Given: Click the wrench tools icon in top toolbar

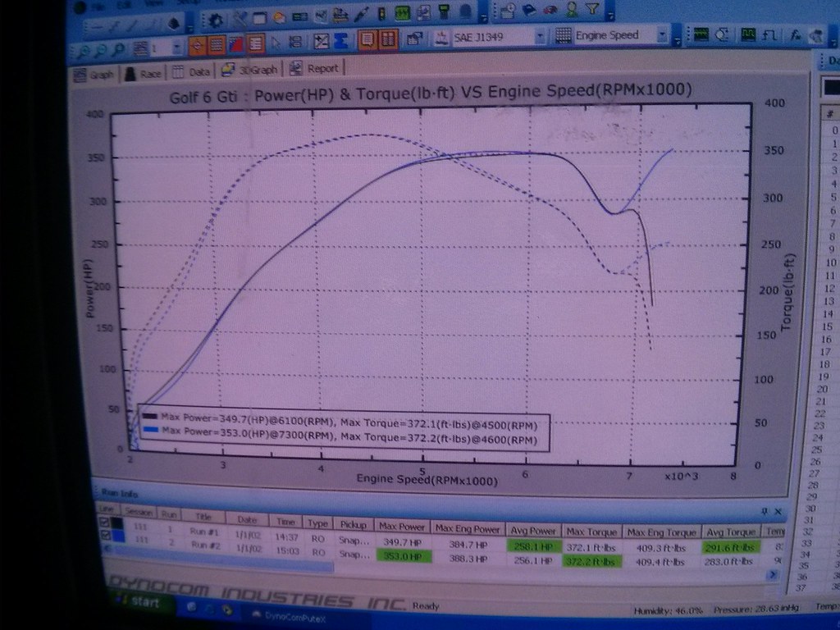Looking at the screenshot, I should tap(239, 17).
